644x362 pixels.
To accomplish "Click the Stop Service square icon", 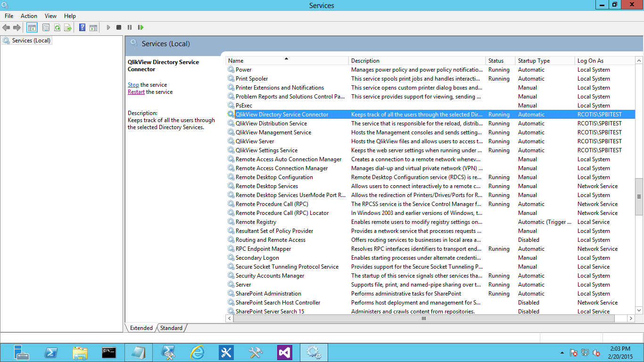I will [x=119, y=28].
